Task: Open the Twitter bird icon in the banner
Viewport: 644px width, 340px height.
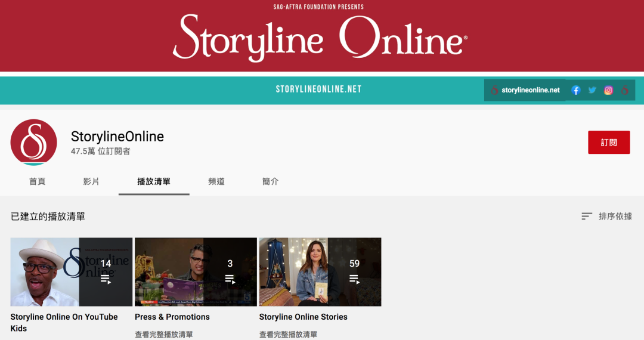Action: coord(592,91)
